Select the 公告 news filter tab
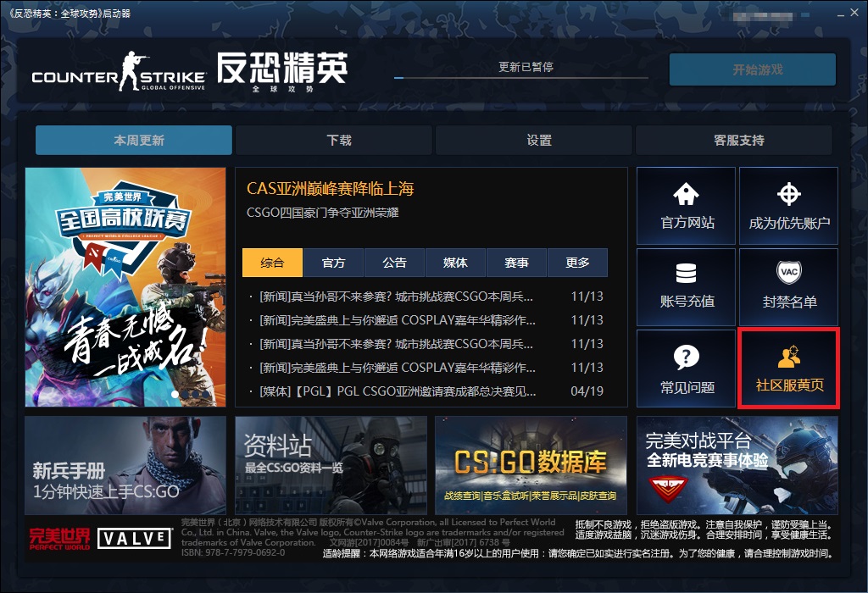 [x=394, y=263]
